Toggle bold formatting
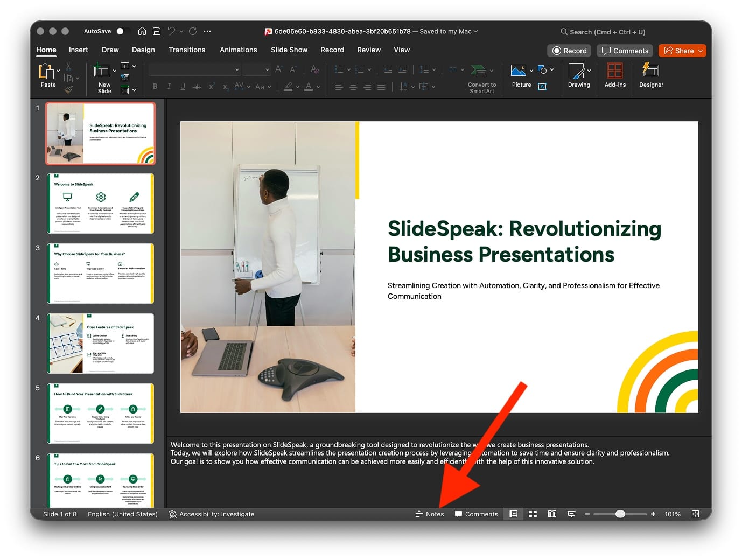Image resolution: width=742 pixels, height=560 pixels. click(155, 86)
